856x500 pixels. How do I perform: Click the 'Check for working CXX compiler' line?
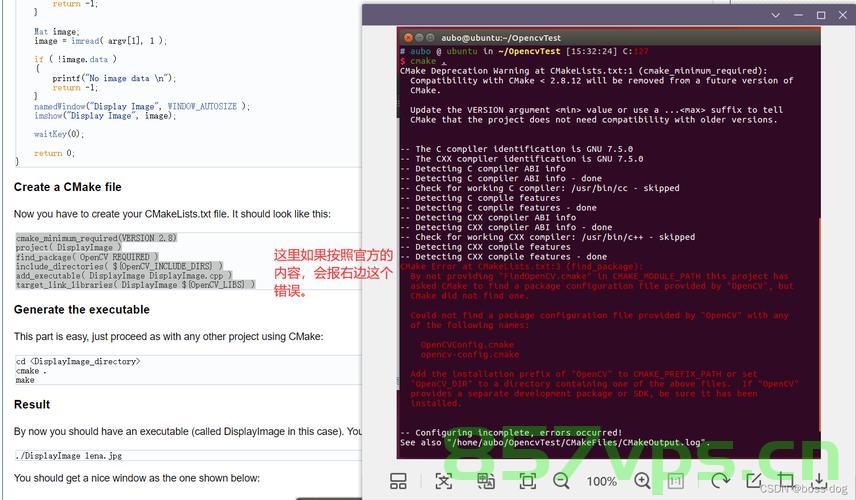(548, 237)
